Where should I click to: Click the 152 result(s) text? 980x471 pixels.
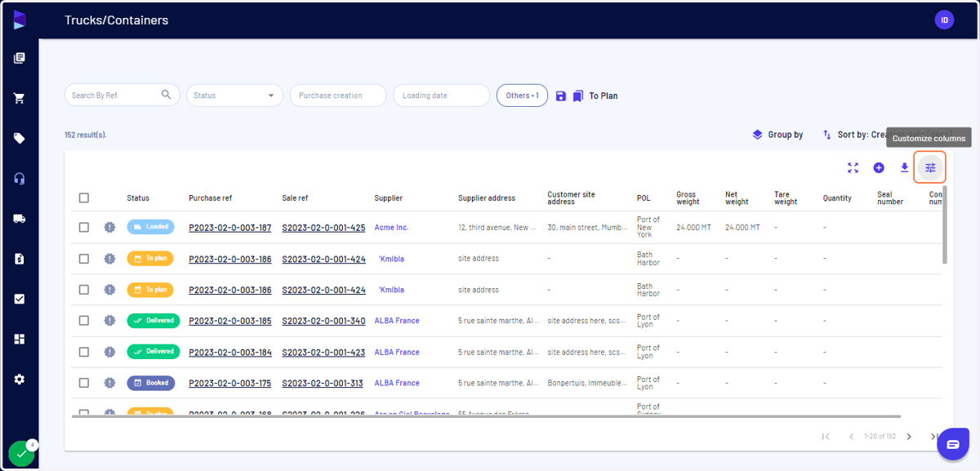(86, 135)
